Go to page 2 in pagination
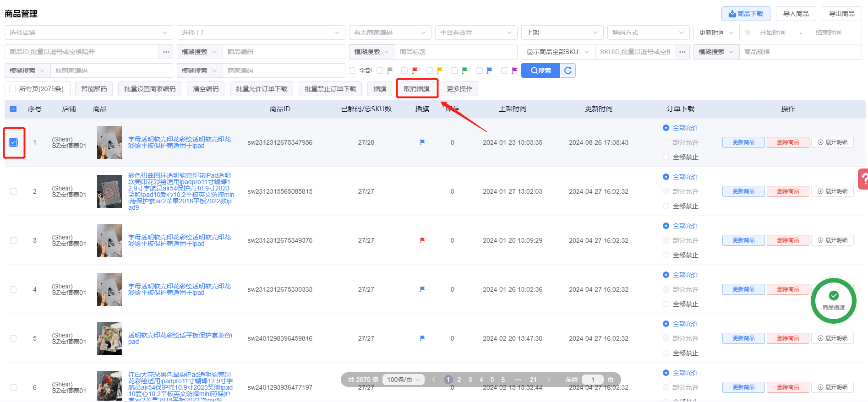Screen dimensions: 868x402 pos(459,380)
